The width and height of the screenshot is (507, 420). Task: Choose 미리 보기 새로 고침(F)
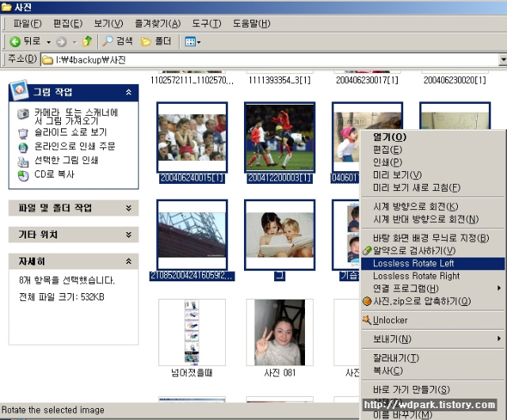[433, 187]
